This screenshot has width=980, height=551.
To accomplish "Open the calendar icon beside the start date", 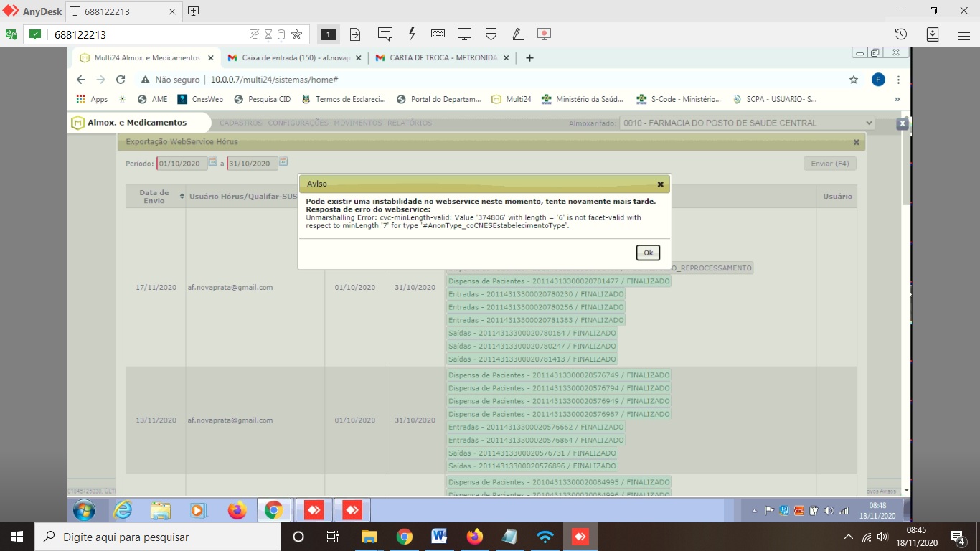I will (x=212, y=164).
